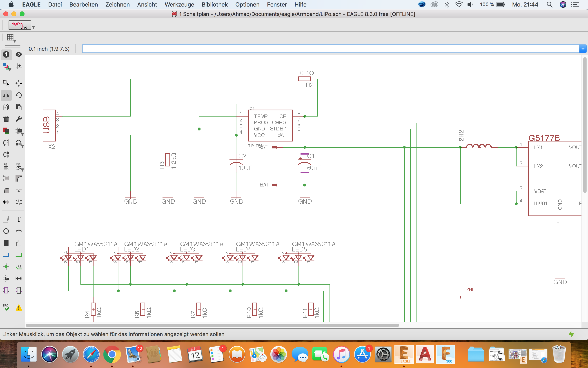Select the Miter tool

coord(19,178)
